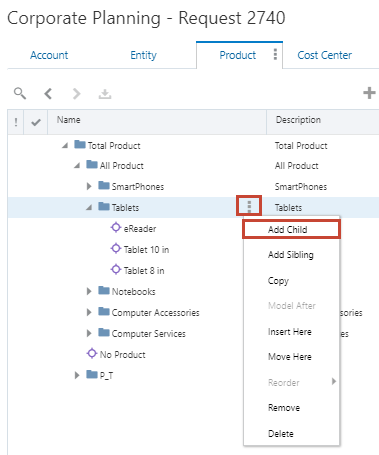The image size is (379, 455).
Task: Expand the Computer Services node
Action: [x=89, y=333]
